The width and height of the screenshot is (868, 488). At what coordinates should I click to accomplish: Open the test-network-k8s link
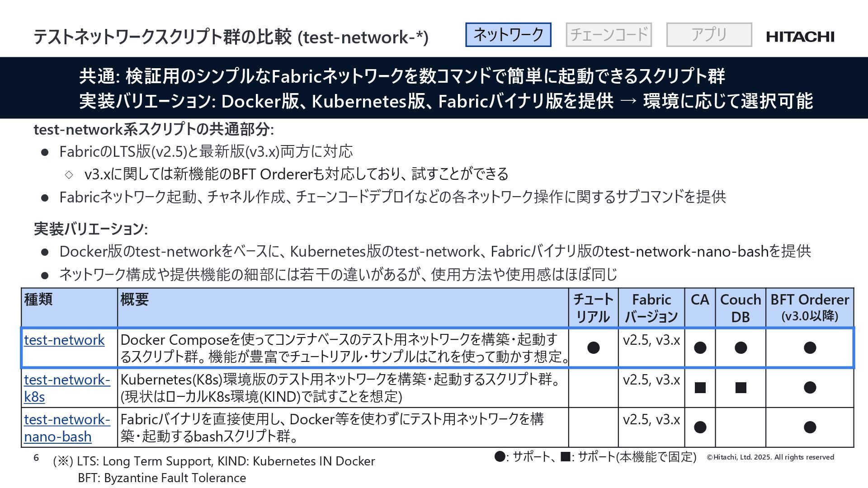[x=67, y=388]
